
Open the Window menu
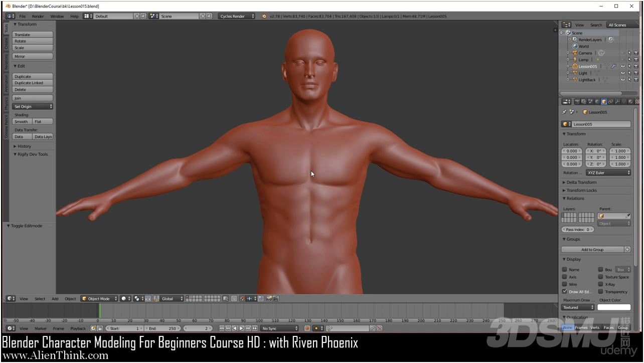[57, 16]
